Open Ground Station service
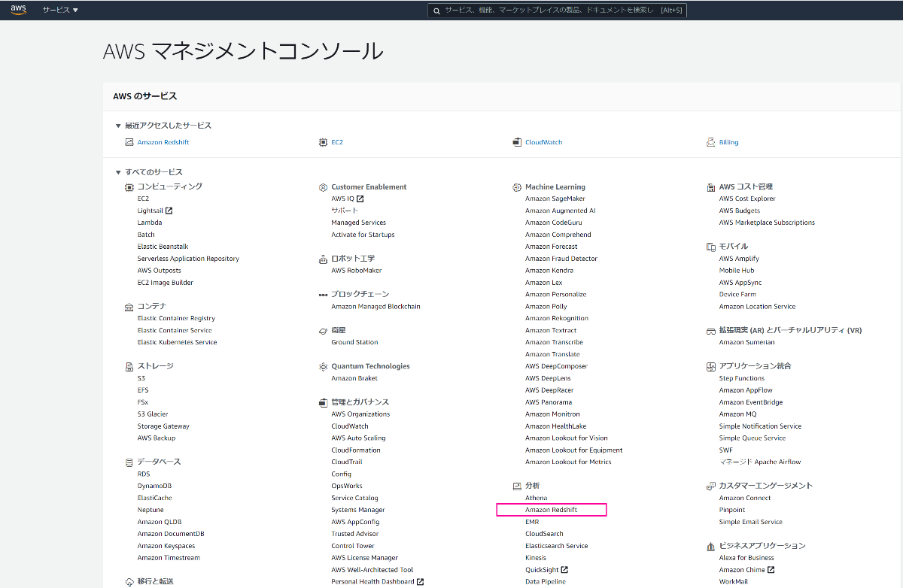Viewport: 903px width, 588px height. coord(354,342)
